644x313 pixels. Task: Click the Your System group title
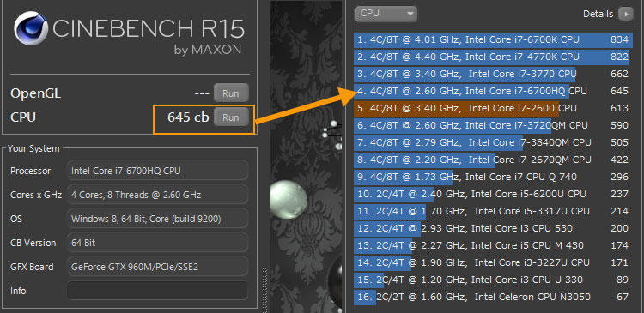pos(33,148)
